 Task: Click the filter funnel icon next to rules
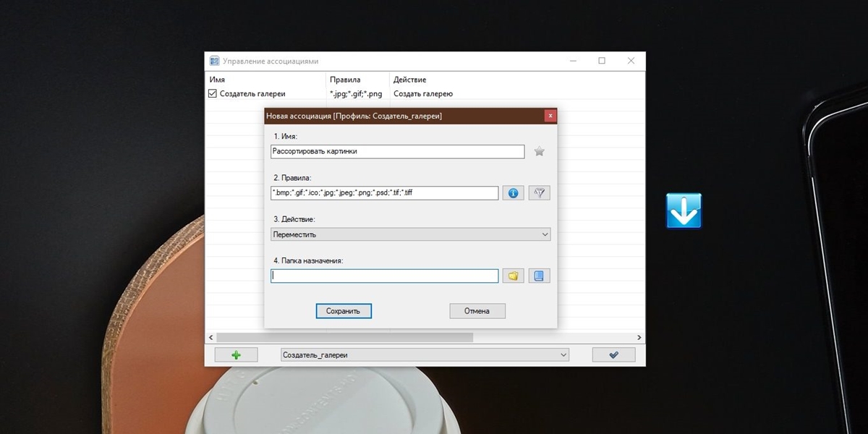pos(540,193)
